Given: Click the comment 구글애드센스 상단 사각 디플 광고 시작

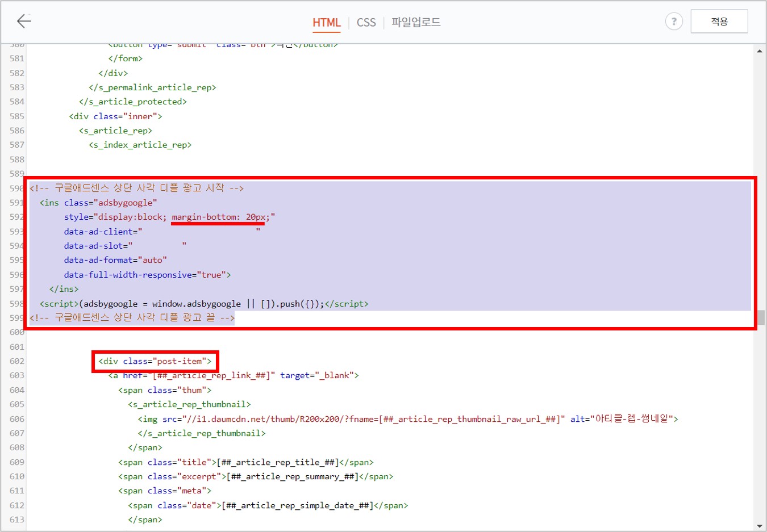Looking at the screenshot, I should [x=136, y=188].
